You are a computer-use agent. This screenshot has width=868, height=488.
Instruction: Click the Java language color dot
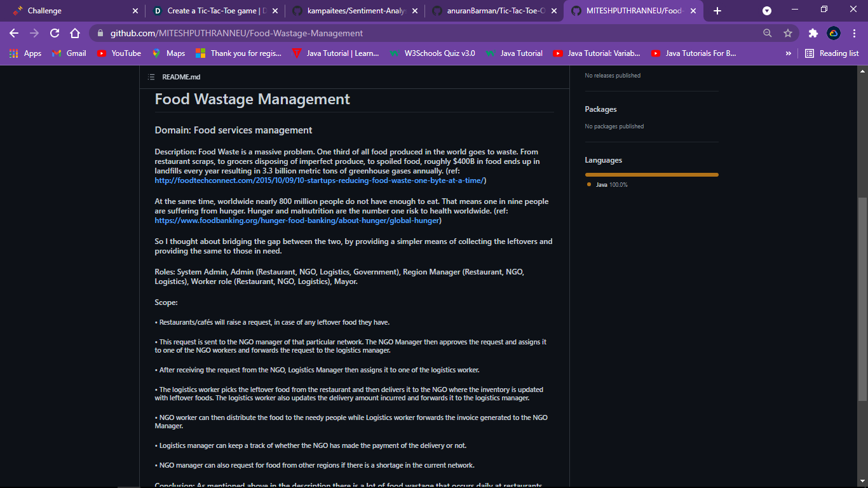coord(589,185)
